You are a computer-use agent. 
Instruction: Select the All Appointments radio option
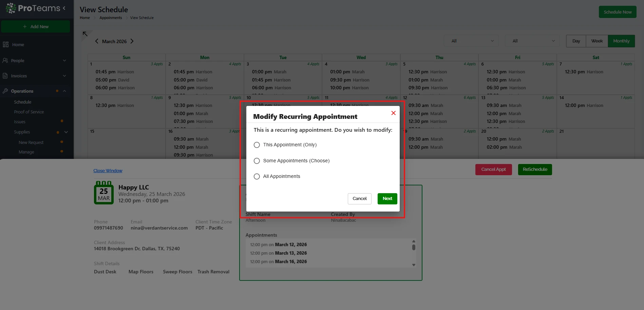[257, 177]
